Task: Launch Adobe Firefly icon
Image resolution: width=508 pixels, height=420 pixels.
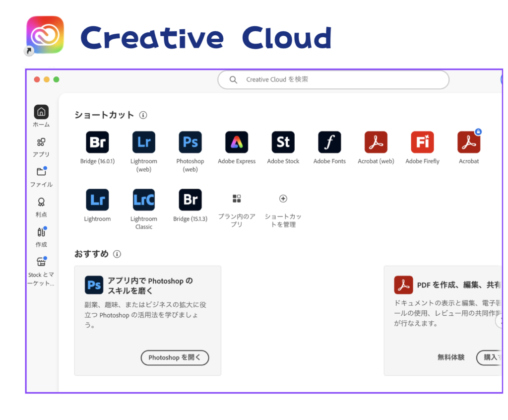Action: tap(422, 142)
